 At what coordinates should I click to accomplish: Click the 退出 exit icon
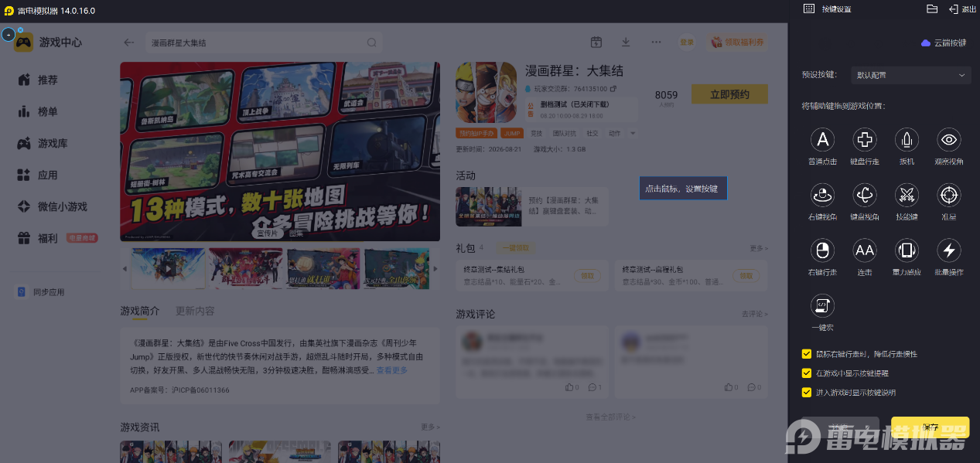954,9
